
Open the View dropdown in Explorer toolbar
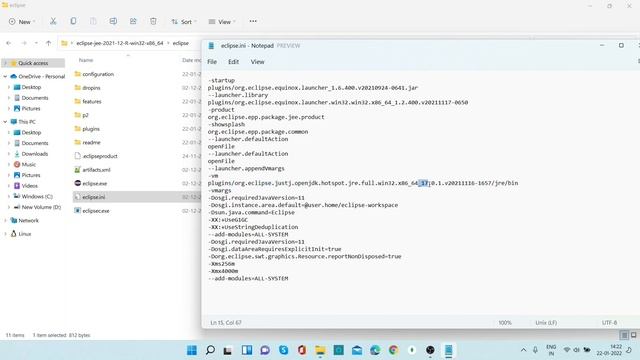(222, 22)
